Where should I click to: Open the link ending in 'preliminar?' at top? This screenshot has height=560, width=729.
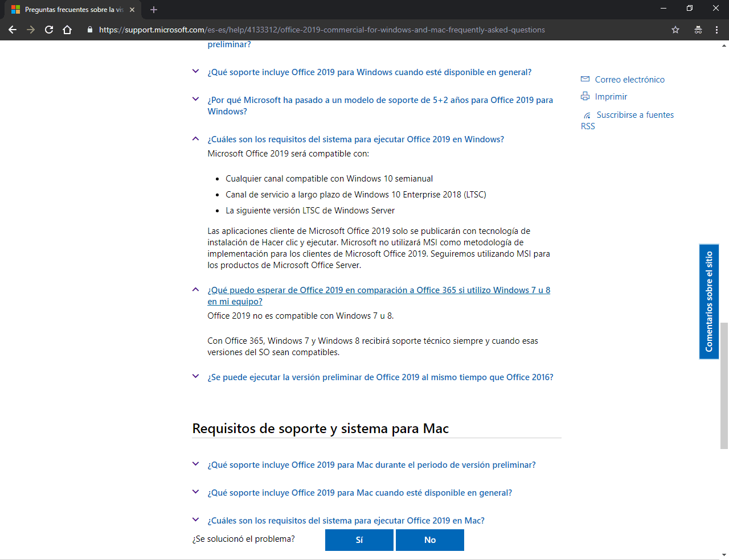pos(229,44)
